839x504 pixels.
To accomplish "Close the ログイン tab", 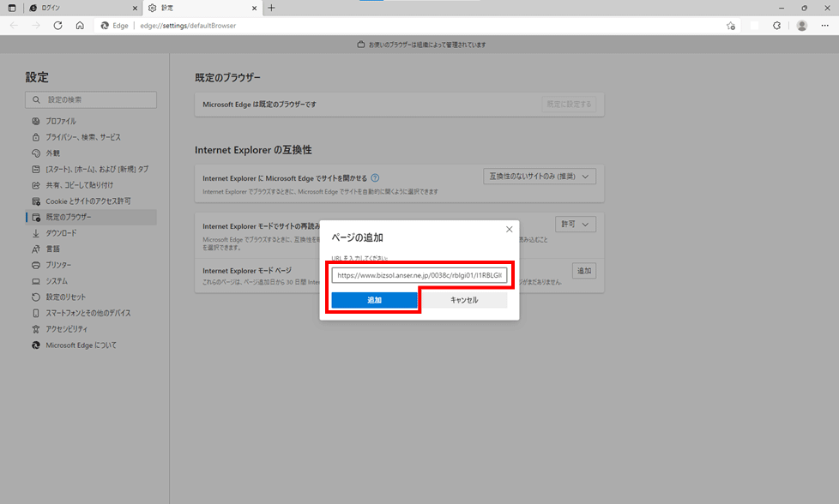I will [135, 8].
